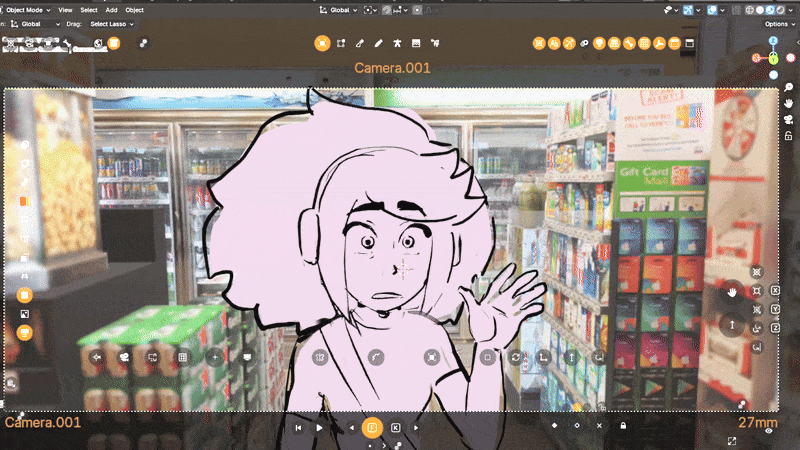
Task: Toggle X-ray view mode
Action: coord(736,10)
